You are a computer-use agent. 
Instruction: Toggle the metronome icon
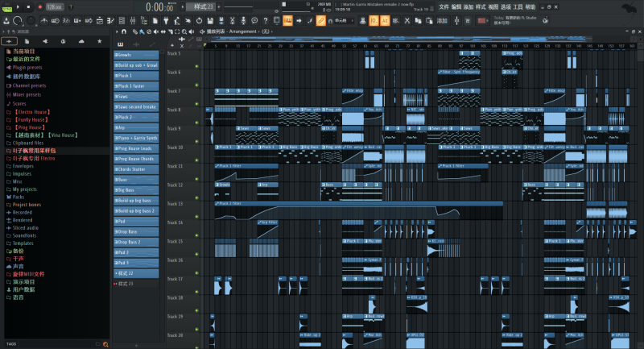coord(44,21)
